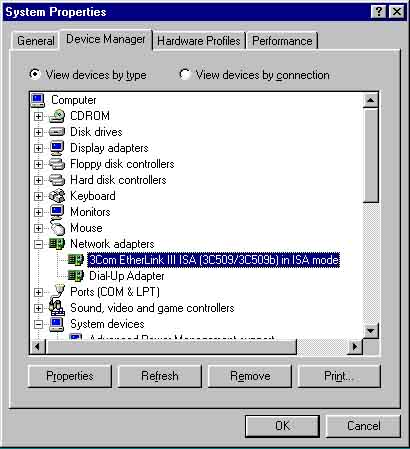Select the Ports (COM & LPT) icon

coord(57,291)
